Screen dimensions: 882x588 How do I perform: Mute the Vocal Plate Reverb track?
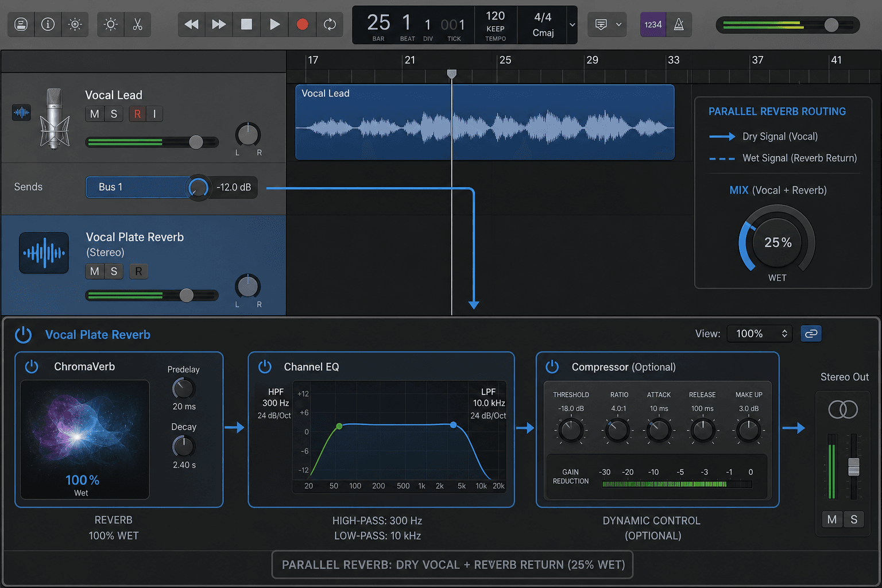(x=95, y=271)
